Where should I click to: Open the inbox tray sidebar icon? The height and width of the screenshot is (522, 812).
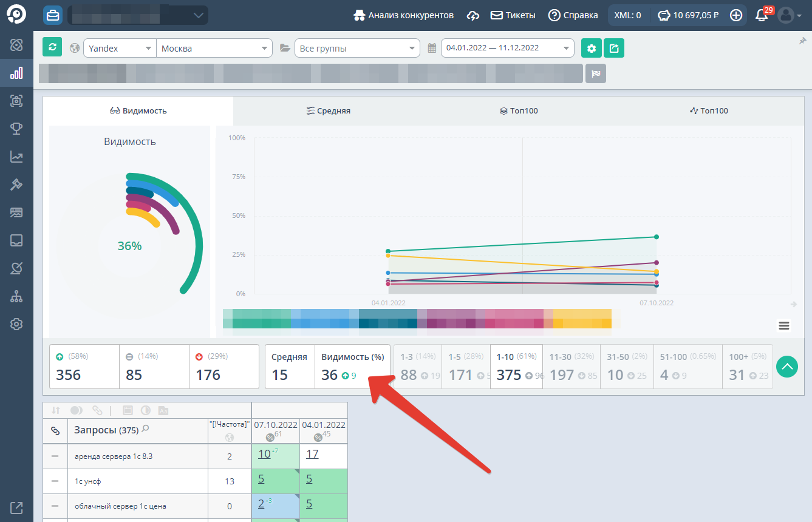[x=16, y=240]
